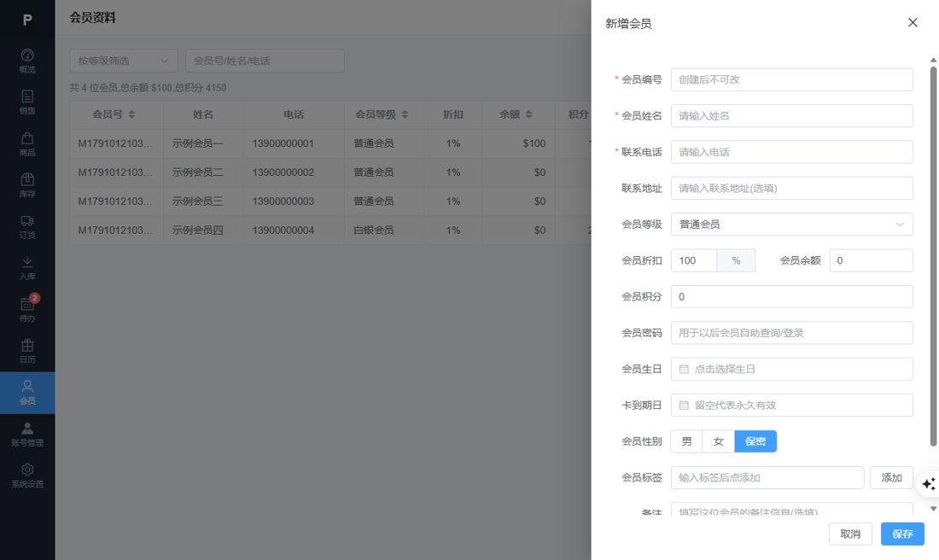
Task: Focus the 联系电话 input field
Action: [x=791, y=152]
